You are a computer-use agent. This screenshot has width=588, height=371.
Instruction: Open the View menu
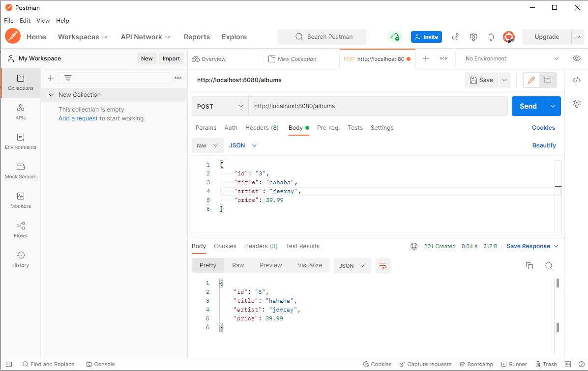43,20
